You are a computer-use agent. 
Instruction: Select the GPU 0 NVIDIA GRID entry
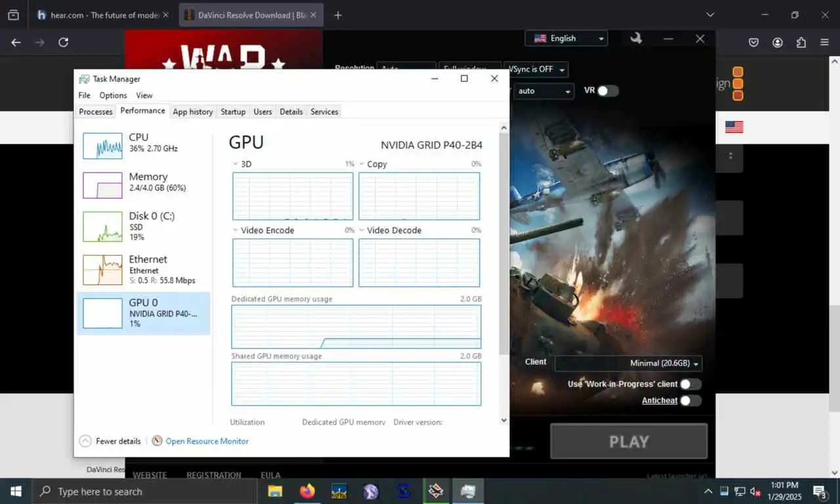tap(144, 313)
